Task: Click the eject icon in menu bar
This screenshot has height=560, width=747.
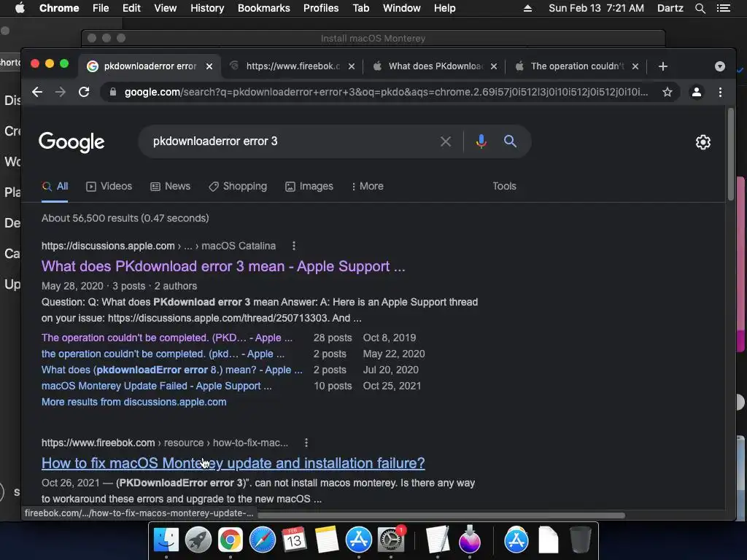Action: pos(527,8)
